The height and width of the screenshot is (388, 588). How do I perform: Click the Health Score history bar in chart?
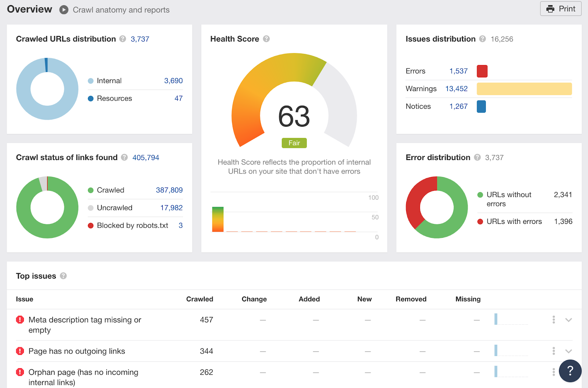pyautogui.click(x=218, y=220)
